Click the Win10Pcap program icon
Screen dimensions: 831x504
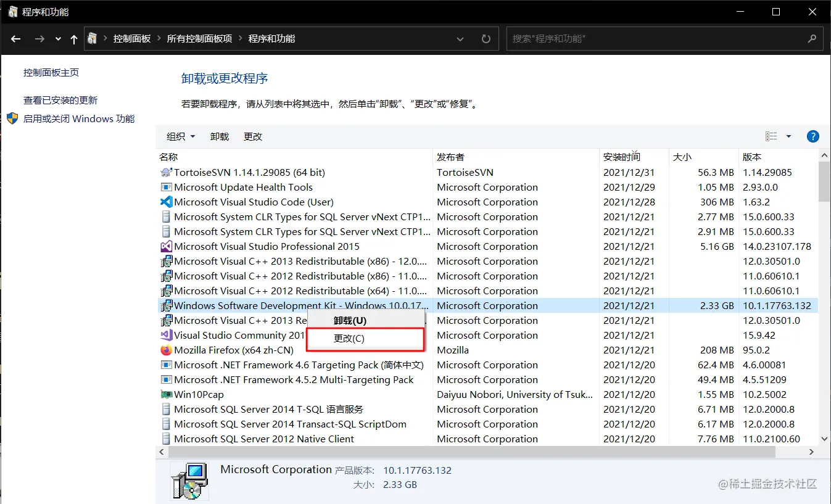(165, 394)
